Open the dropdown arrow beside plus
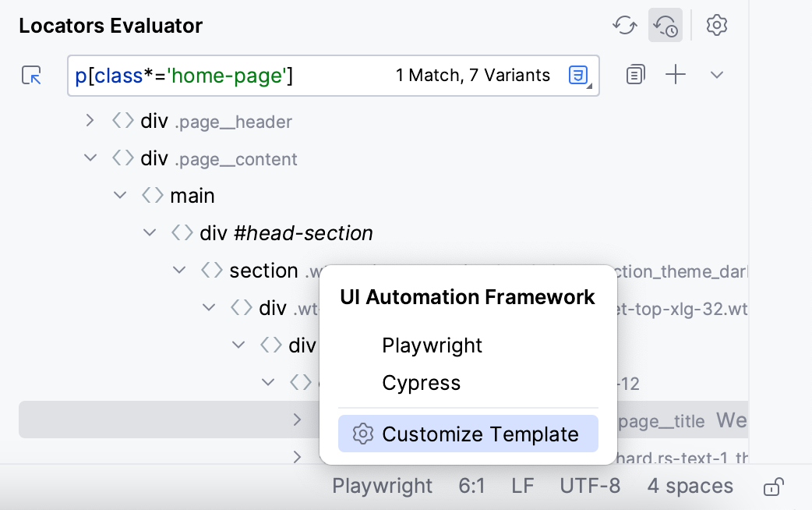 pyautogui.click(x=717, y=75)
